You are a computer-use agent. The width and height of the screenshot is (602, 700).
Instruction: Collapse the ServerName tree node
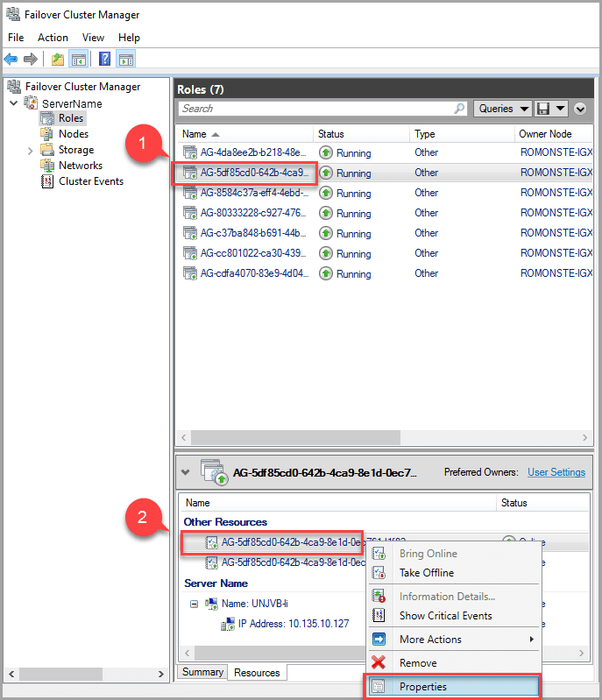[x=14, y=103]
